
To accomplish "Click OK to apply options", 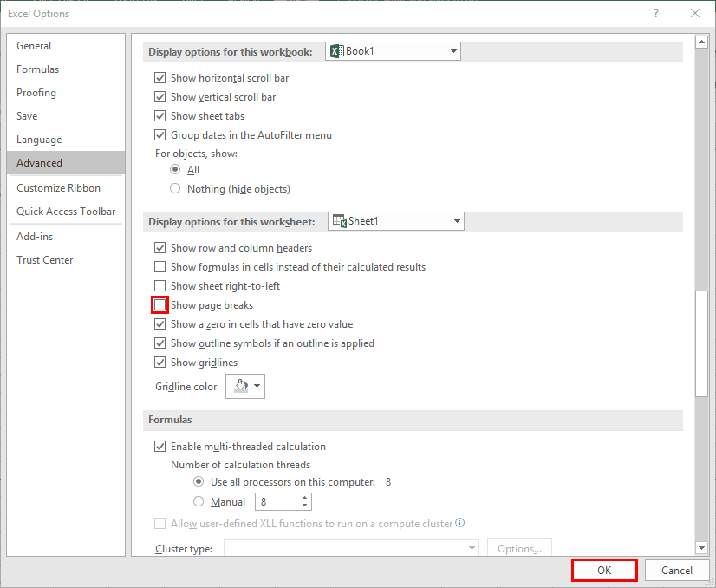I will click(x=604, y=570).
